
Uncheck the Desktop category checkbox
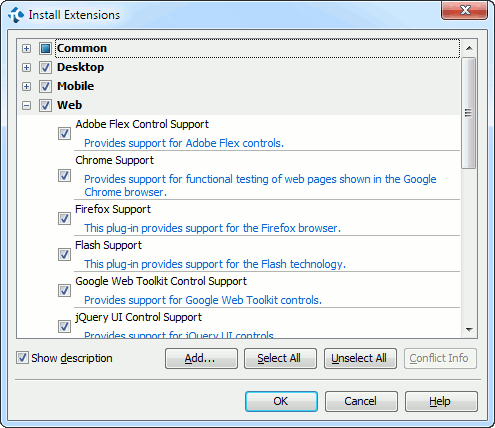tap(45, 67)
